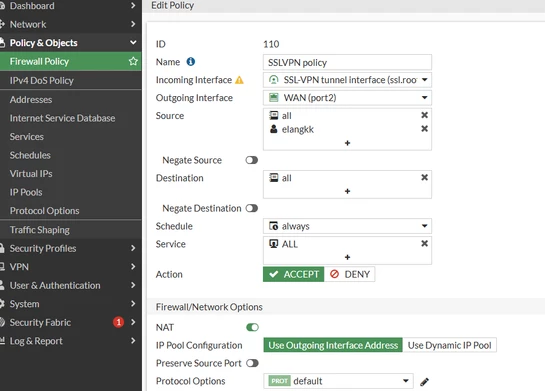The width and height of the screenshot is (545, 391).
Task: Remove ALL service entry with X
Action: 424,244
